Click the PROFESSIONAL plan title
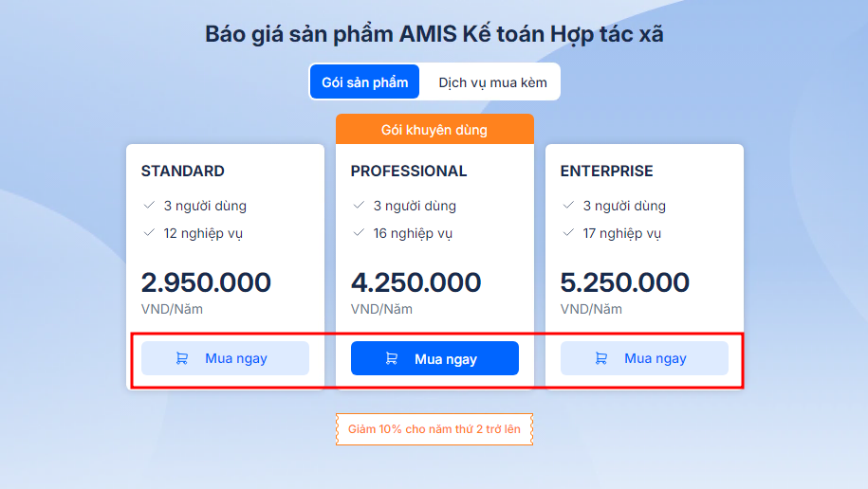This screenshot has width=868, height=489. pyautogui.click(x=409, y=171)
